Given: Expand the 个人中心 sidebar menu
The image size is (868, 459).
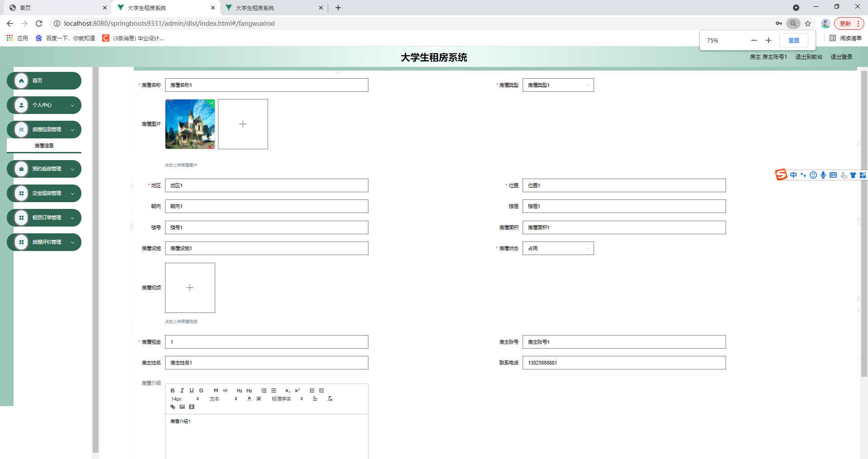Looking at the screenshot, I should 44,105.
